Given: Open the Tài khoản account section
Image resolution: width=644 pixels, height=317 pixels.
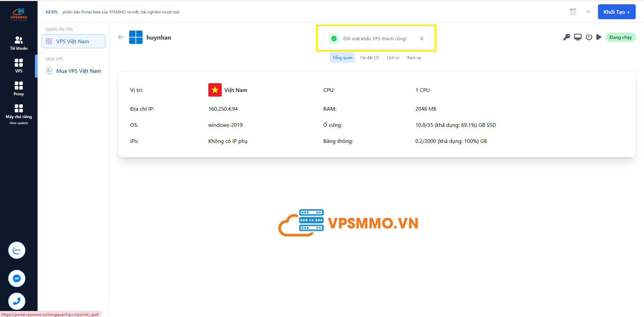Looking at the screenshot, I should 19,43.
